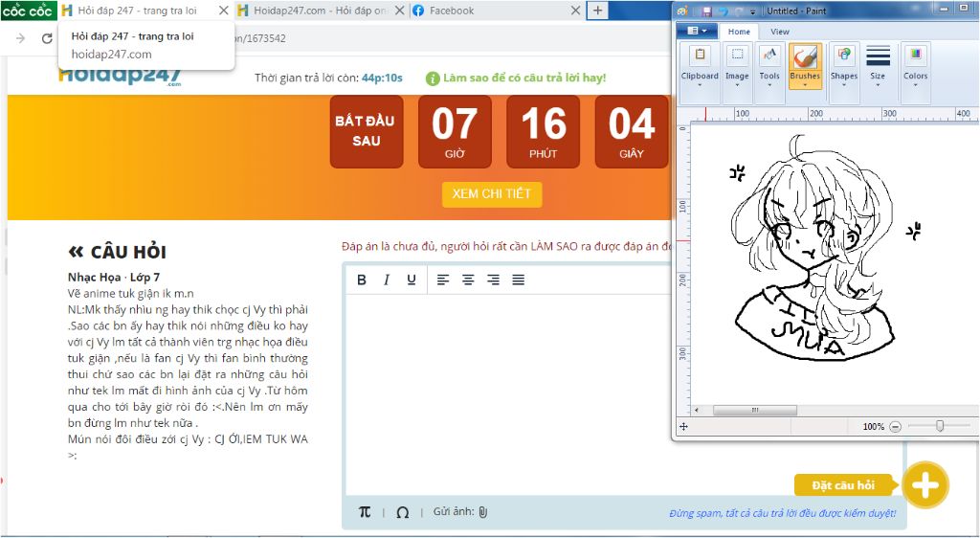Click the left scroll arrow in Paint

coord(698,411)
